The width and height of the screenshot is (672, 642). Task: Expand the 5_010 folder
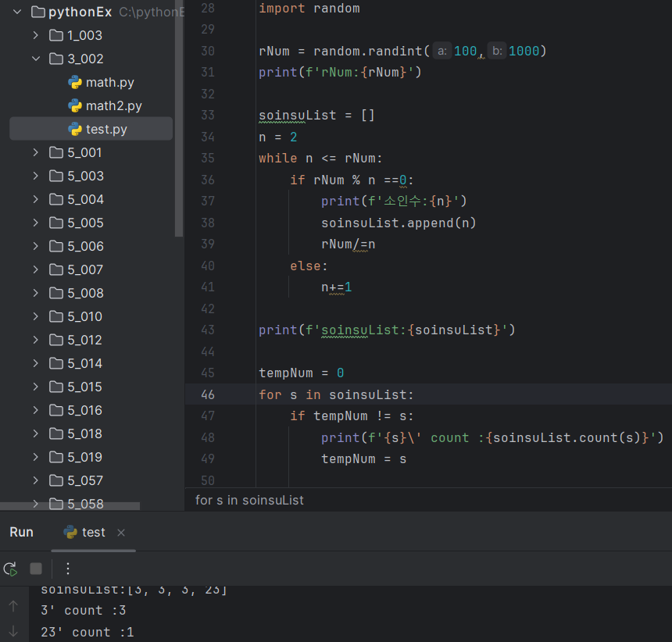coord(36,316)
